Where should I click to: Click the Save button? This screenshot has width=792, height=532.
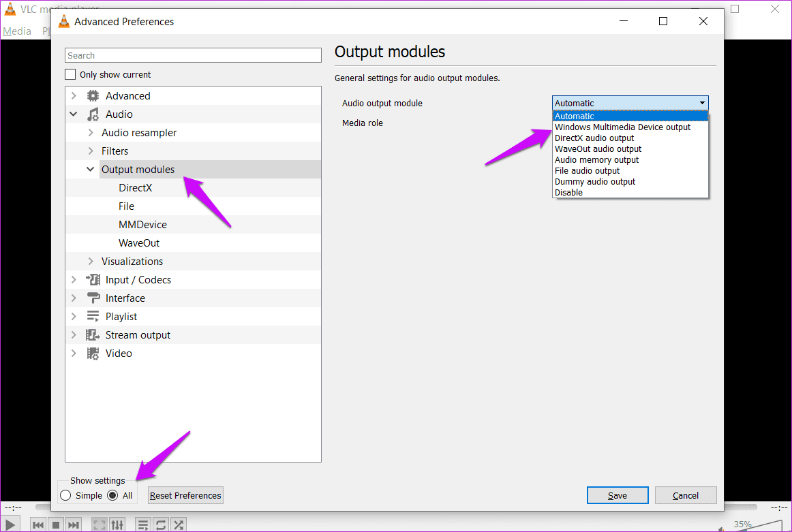(618, 496)
